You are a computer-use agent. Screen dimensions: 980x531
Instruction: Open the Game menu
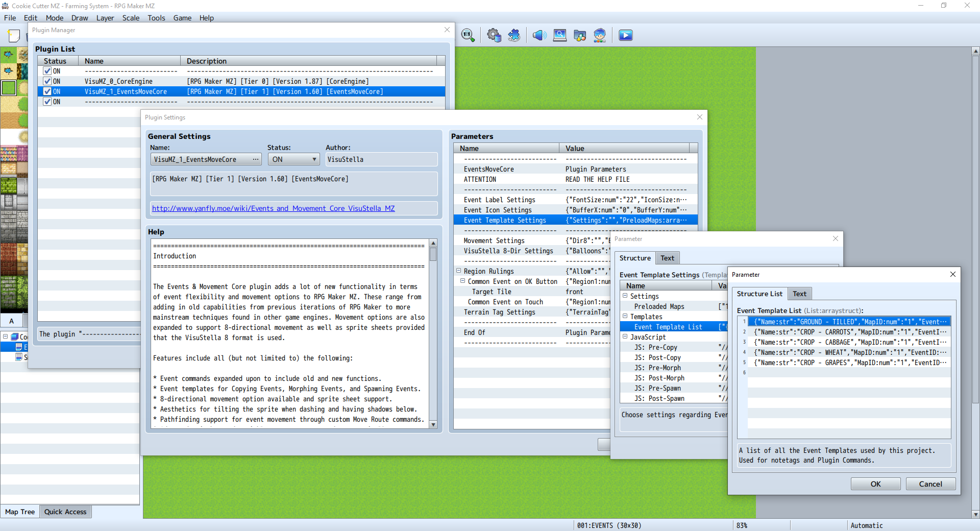[x=182, y=18]
